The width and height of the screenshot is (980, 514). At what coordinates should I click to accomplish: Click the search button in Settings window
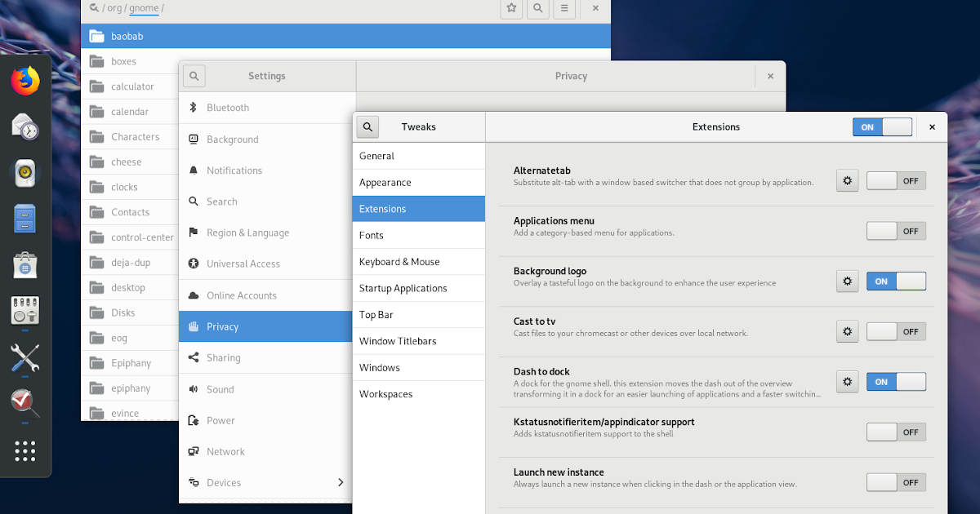[x=194, y=76]
